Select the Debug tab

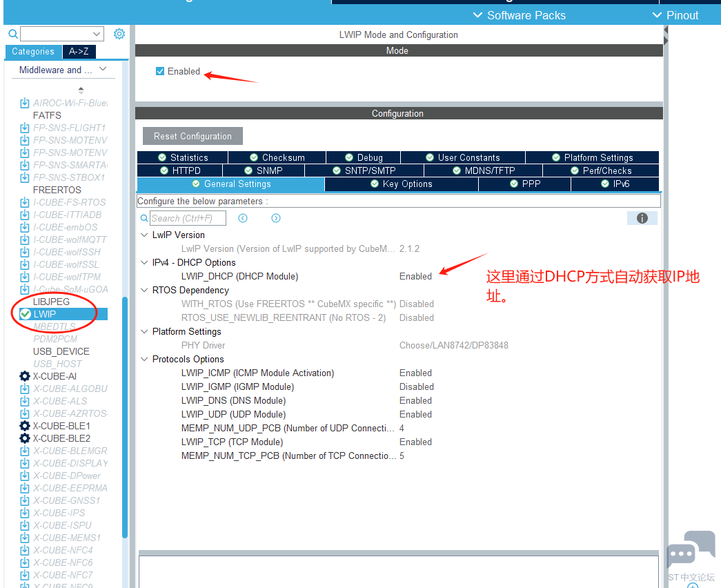click(x=363, y=158)
